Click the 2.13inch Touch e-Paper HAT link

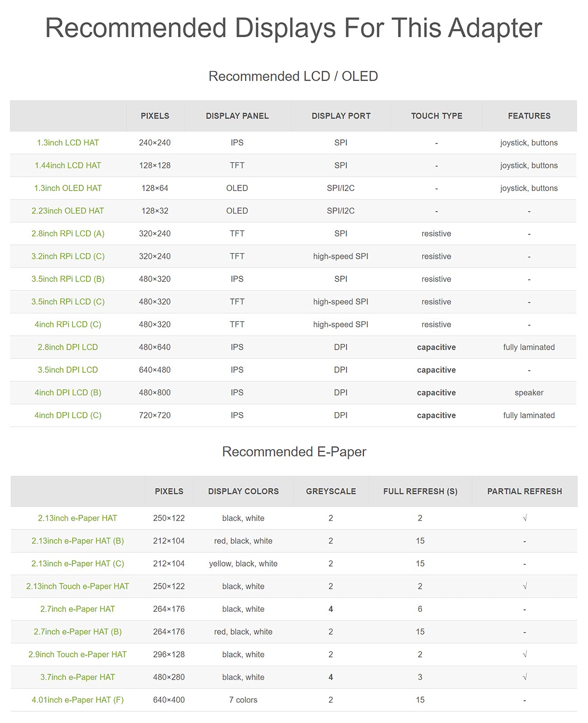point(78,586)
